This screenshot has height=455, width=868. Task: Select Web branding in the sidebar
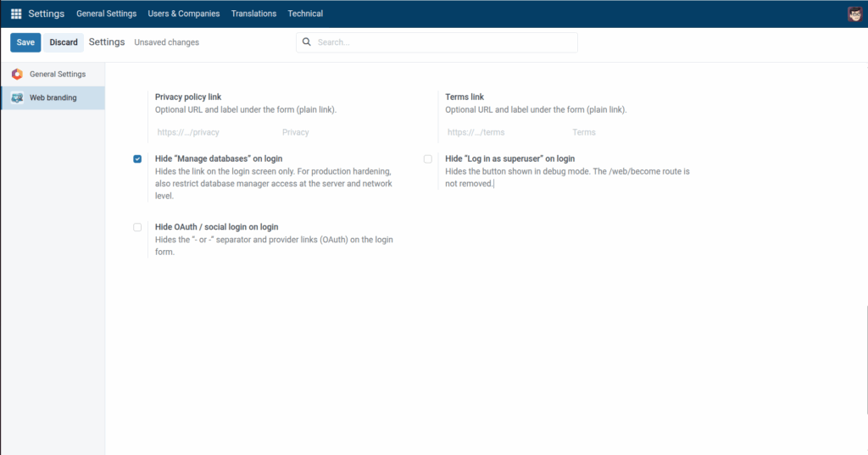pos(53,97)
